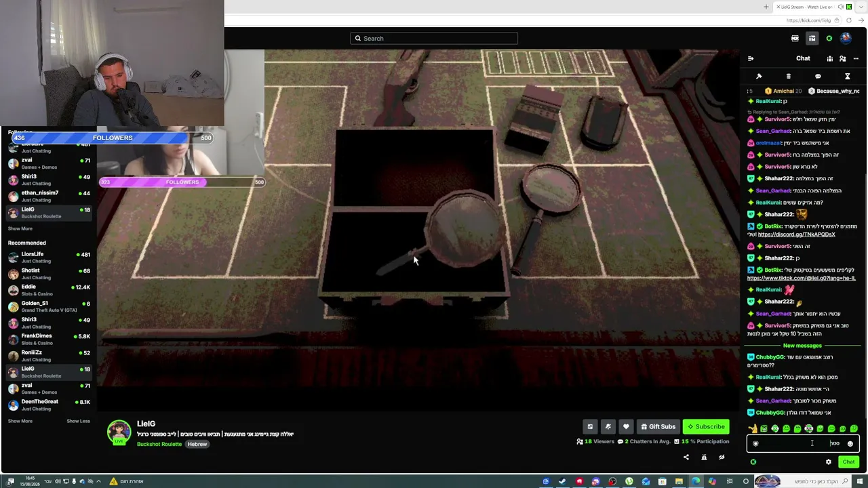The width and height of the screenshot is (868, 488).
Task: Click the Subscribe button
Action: (706, 426)
